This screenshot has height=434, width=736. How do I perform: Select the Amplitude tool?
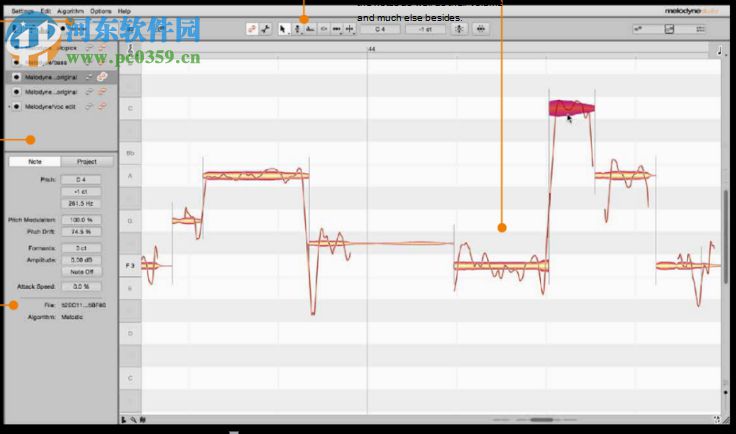click(x=324, y=29)
